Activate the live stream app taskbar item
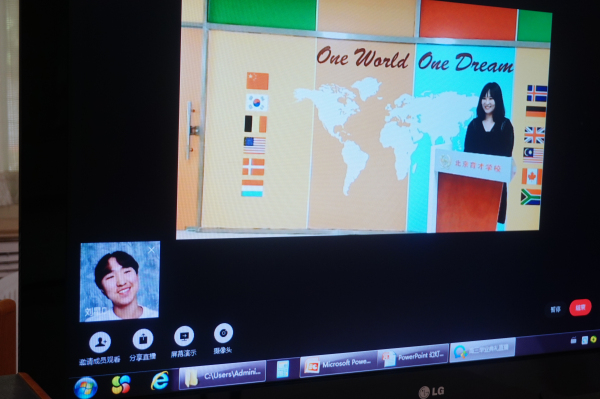 [483, 349]
